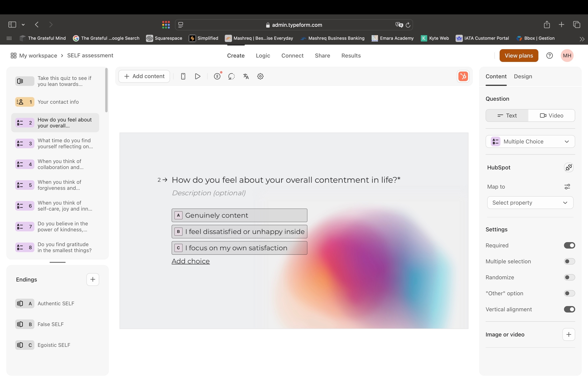The image size is (588, 382).
Task: Switch to the Design panel tab
Action: (x=523, y=76)
